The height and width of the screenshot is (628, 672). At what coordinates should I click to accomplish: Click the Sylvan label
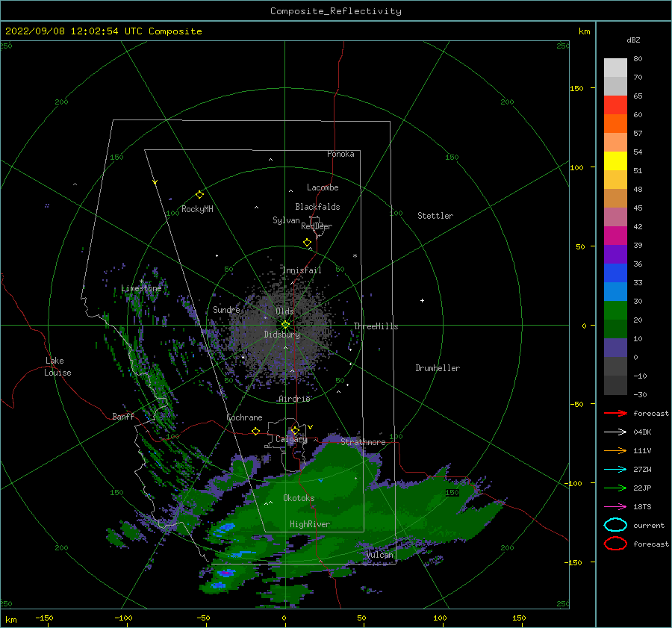[286, 220]
